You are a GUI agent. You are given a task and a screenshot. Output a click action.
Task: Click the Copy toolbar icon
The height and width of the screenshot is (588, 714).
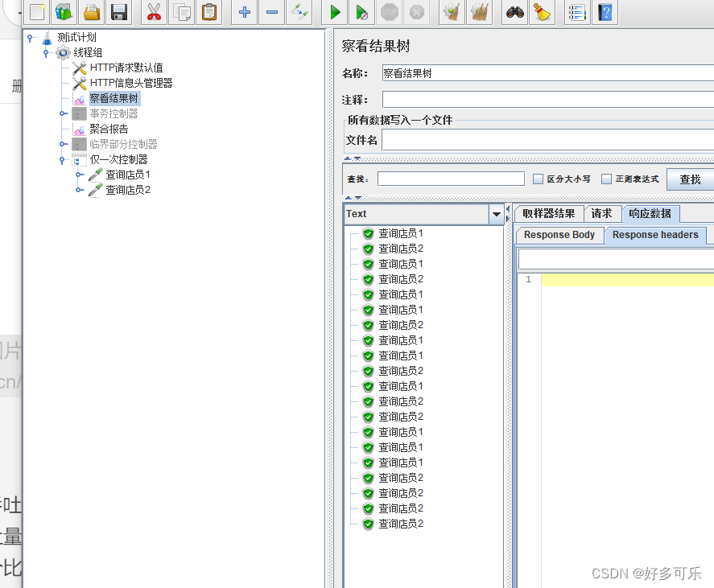(181, 12)
